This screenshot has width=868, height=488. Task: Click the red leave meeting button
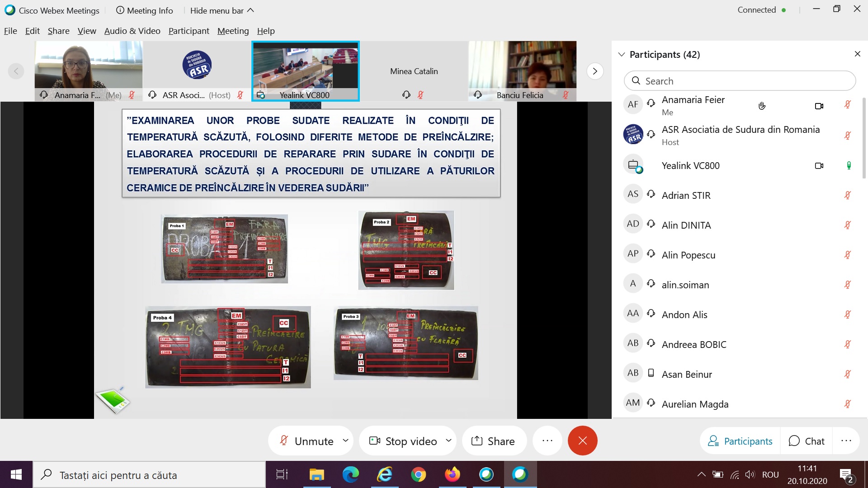coord(582,441)
